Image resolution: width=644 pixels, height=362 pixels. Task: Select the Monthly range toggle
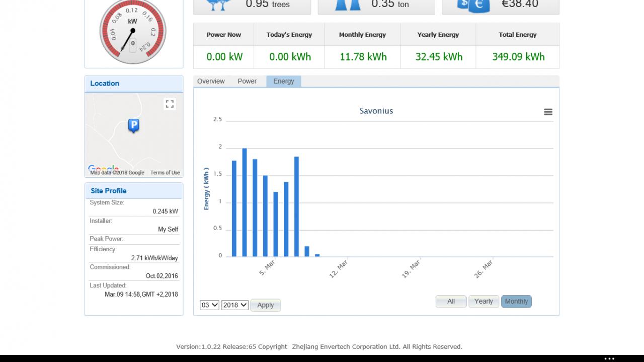516,301
